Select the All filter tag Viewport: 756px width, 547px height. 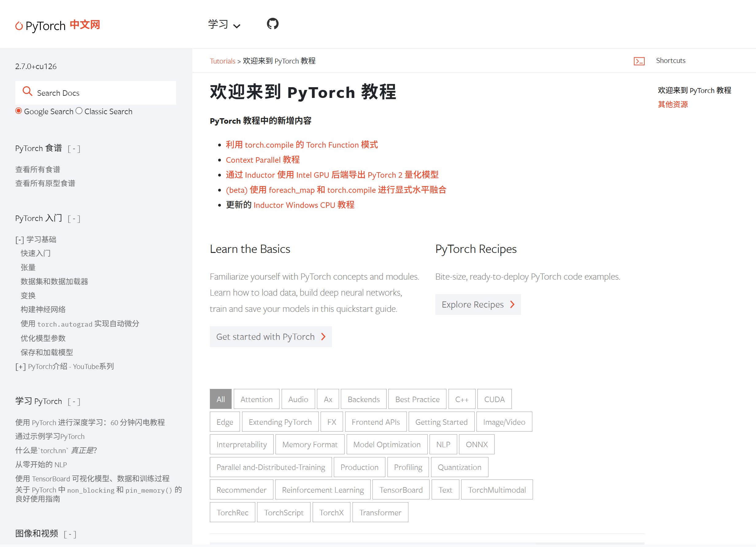coord(221,399)
